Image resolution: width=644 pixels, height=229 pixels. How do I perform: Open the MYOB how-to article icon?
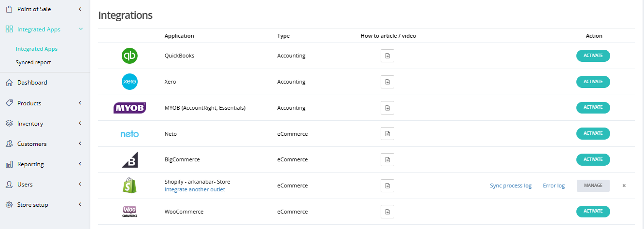(x=387, y=108)
